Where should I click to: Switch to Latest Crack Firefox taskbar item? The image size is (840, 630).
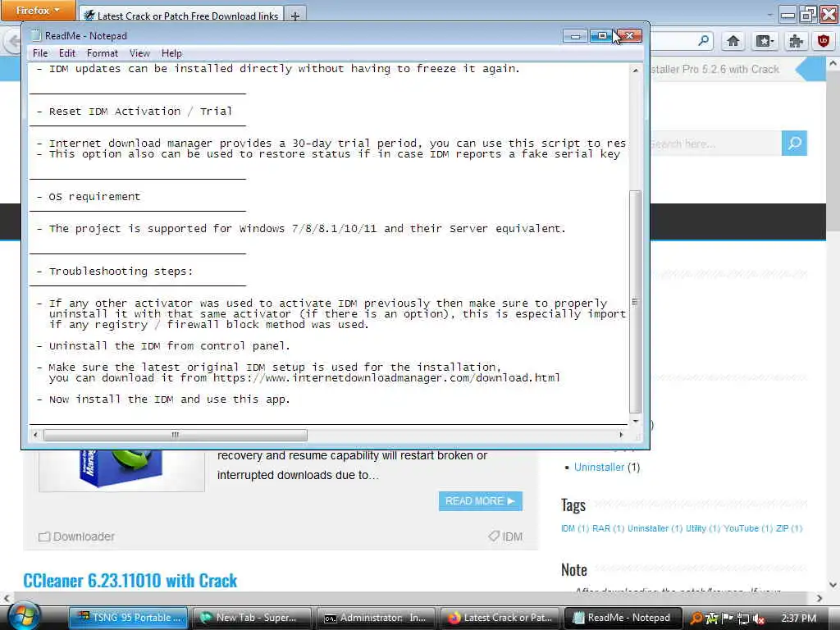(x=500, y=618)
